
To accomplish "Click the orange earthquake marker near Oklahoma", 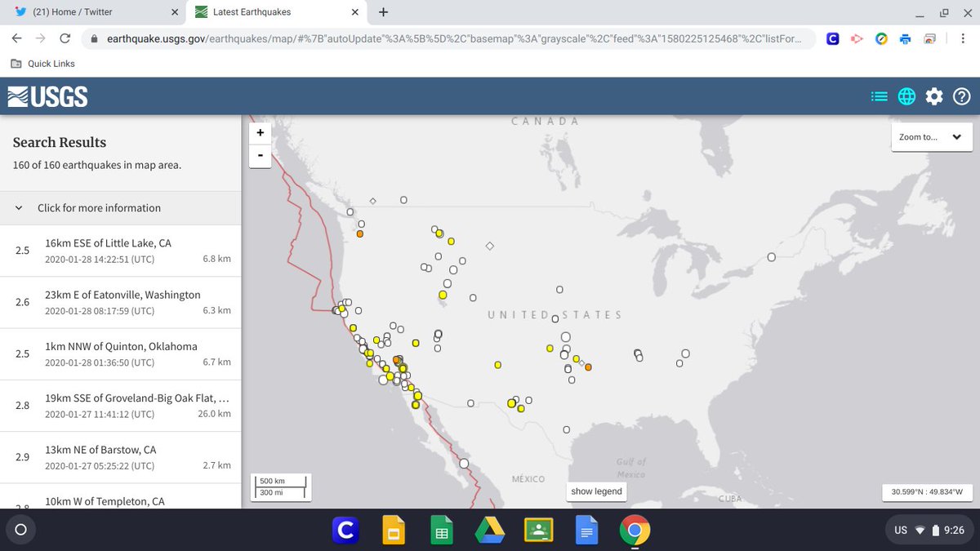I will 588,367.
